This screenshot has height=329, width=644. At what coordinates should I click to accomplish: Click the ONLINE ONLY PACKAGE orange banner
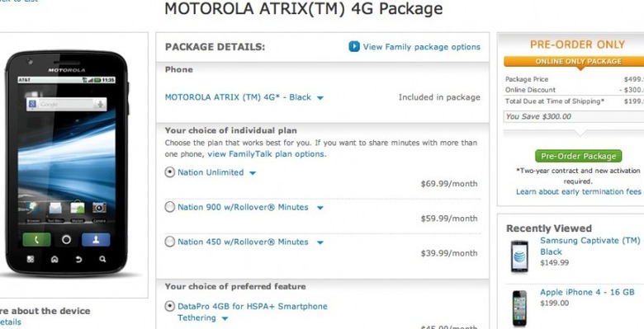pos(578,62)
